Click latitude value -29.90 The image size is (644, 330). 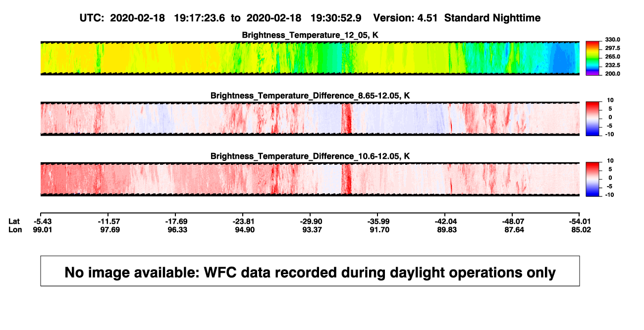(312, 221)
